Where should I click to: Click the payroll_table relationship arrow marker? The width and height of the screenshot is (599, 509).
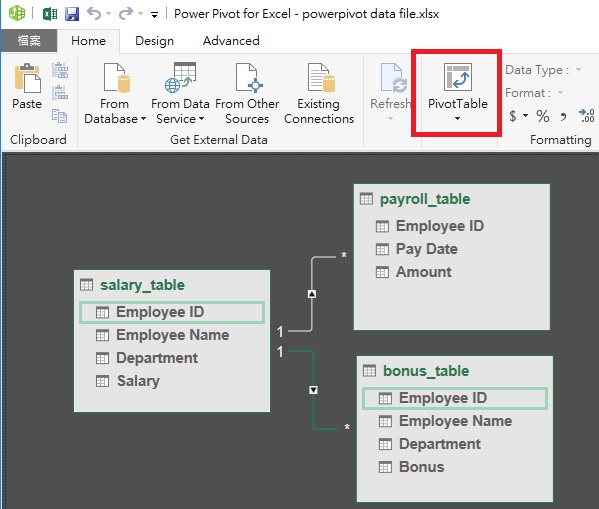coord(312,294)
